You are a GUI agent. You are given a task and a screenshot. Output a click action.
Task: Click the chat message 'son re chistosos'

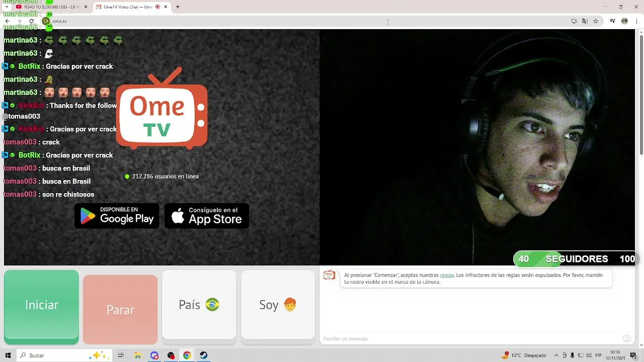(49, 195)
